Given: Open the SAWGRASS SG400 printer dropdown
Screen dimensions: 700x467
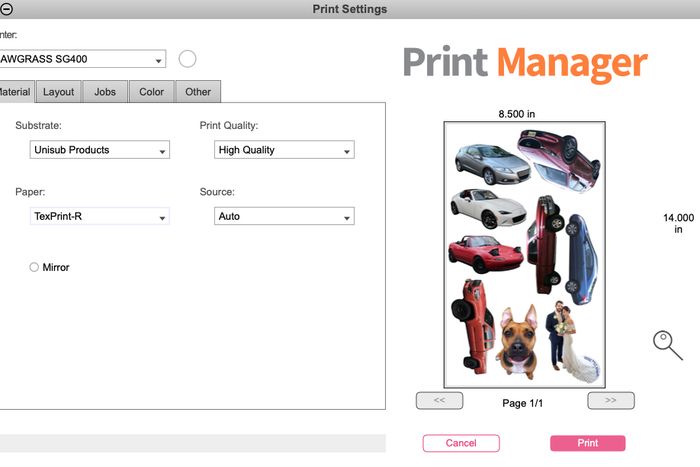Looking at the screenshot, I should click(82, 59).
